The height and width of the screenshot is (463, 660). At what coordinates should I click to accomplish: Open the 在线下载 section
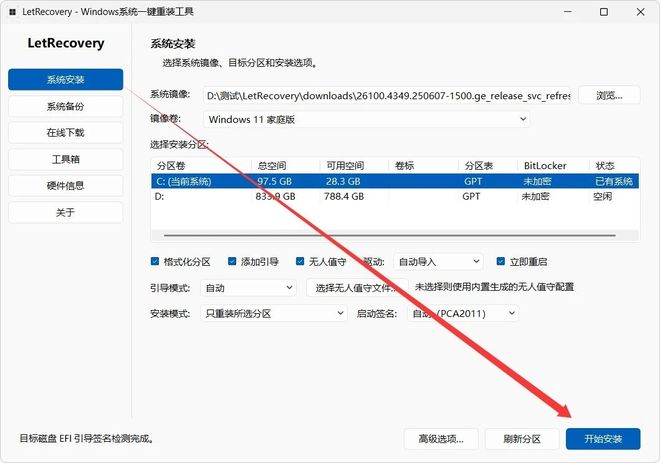[66, 133]
